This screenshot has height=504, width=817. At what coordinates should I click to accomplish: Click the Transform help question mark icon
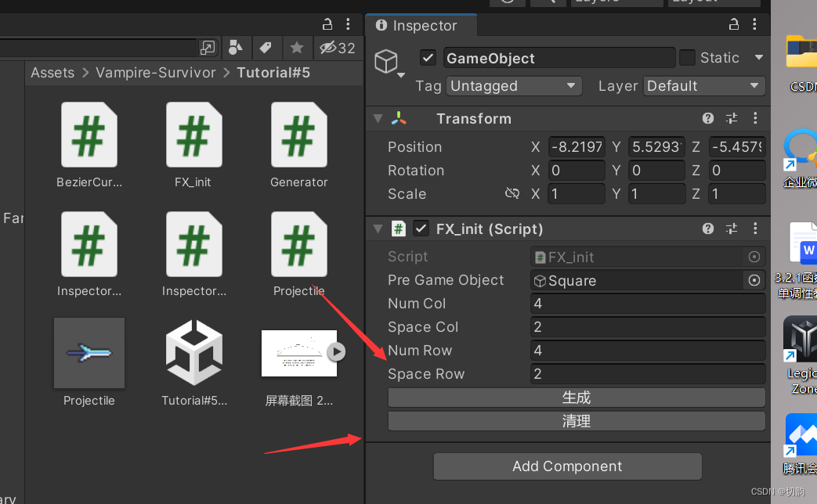[x=707, y=118]
